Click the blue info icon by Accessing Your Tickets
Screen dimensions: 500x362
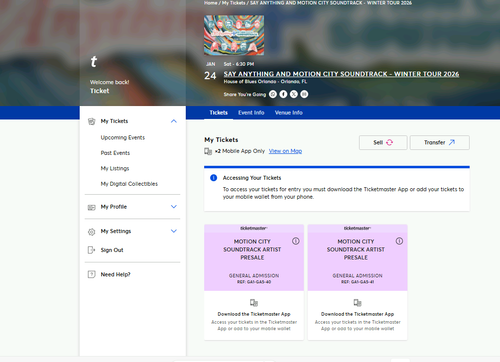point(213,178)
